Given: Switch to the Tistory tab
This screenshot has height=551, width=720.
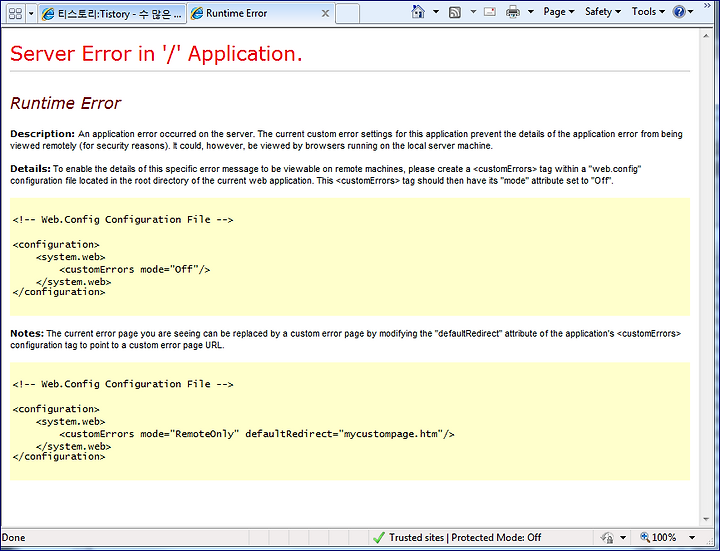Looking at the screenshot, I should click(112, 14).
